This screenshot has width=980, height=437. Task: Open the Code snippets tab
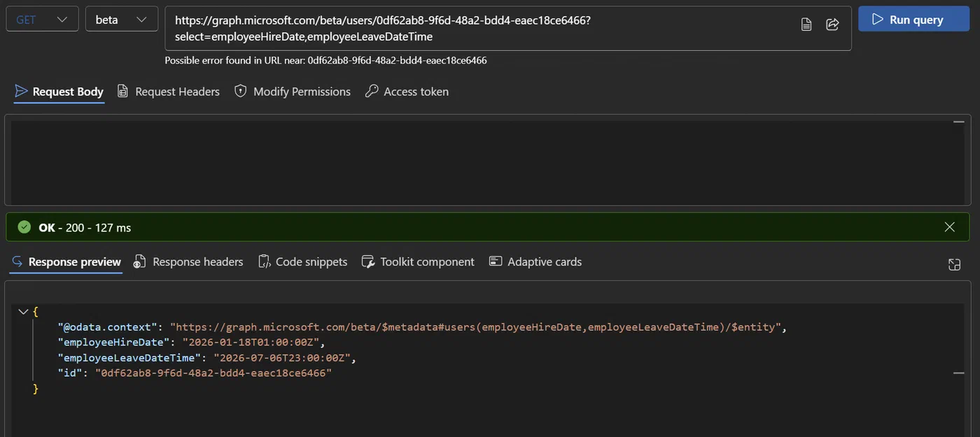tap(302, 262)
